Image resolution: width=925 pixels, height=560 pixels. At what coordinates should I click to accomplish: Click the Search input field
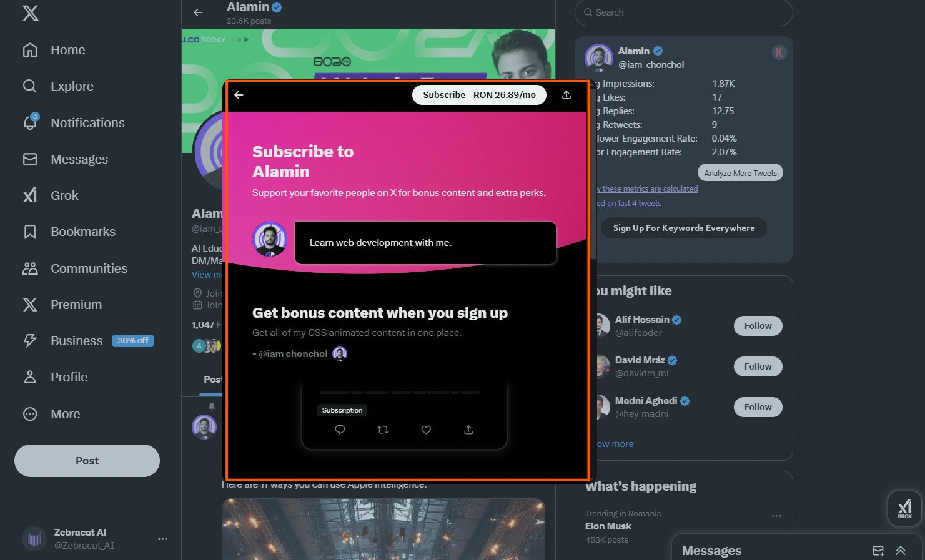[x=683, y=12]
